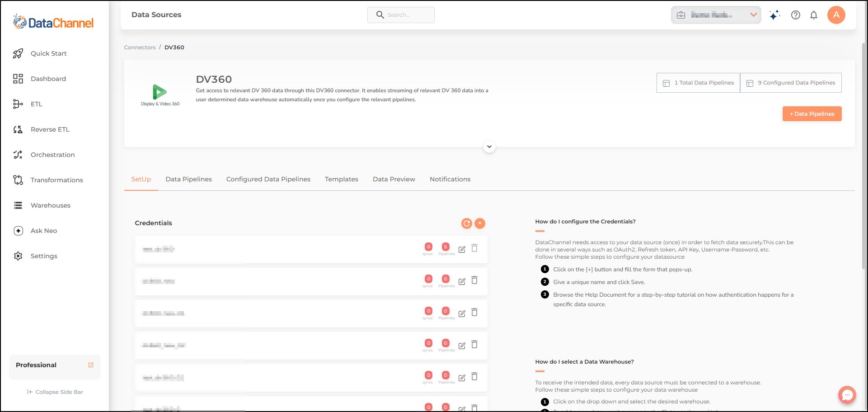Go to the Notifications tab
Screen dimensions: 868x412
pos(450,179)
